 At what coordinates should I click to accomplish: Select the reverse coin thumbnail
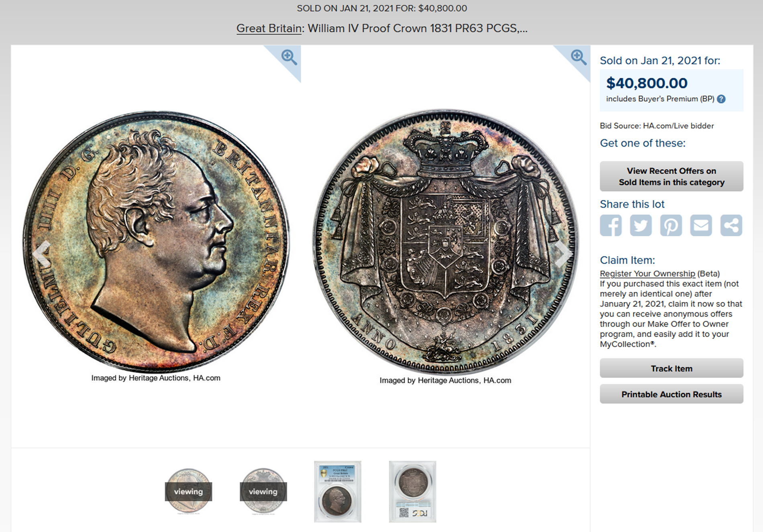click(x=263, y=491)
